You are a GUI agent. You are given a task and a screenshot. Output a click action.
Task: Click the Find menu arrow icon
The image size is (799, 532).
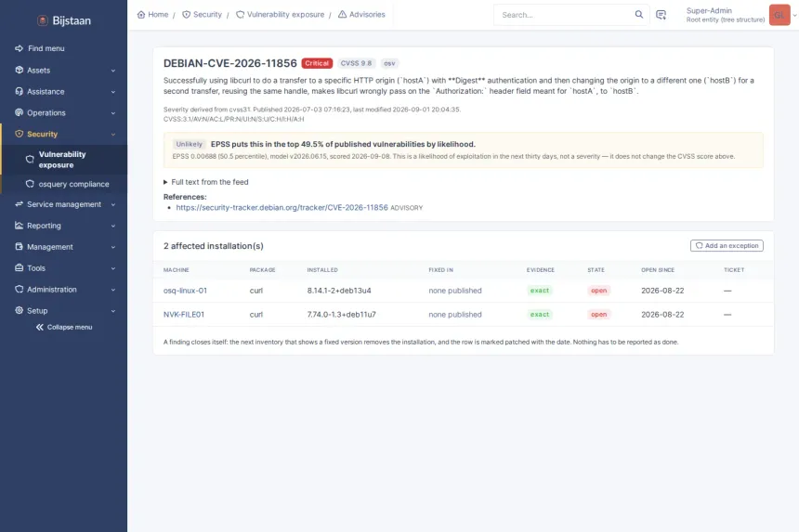(19, 48)
